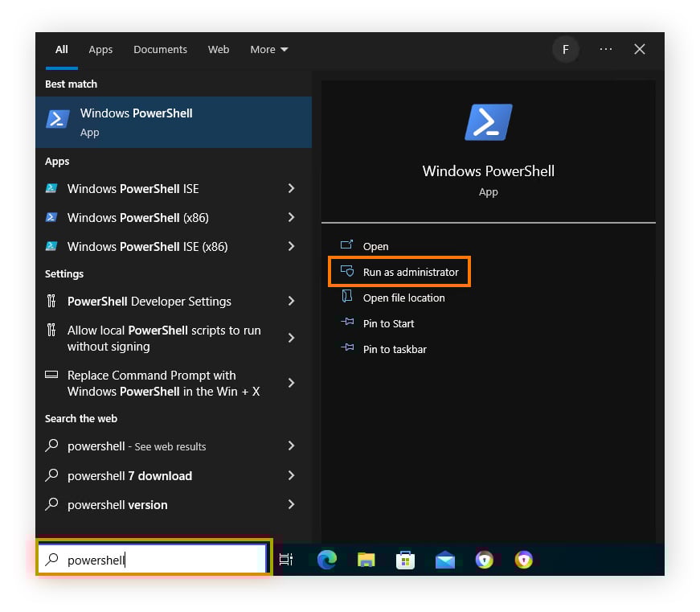Open File Explorer from the taskbar

[x=366, y=559]
